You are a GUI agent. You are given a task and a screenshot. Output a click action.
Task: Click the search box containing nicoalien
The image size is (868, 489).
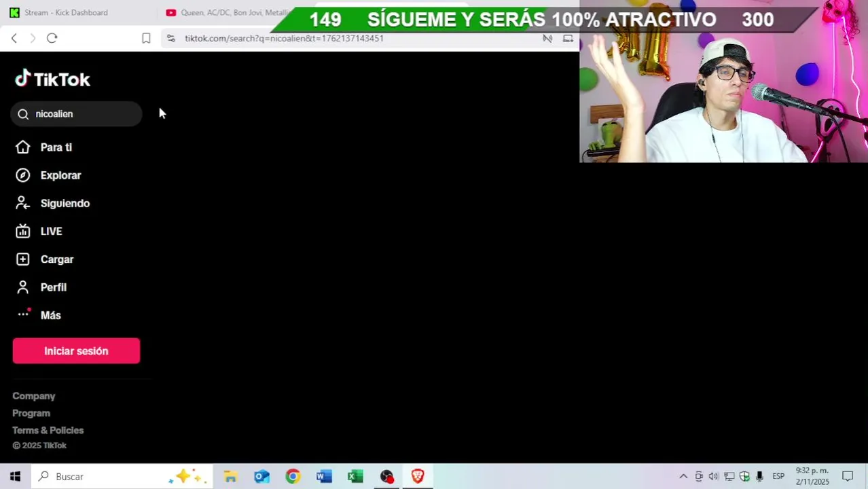76,113
